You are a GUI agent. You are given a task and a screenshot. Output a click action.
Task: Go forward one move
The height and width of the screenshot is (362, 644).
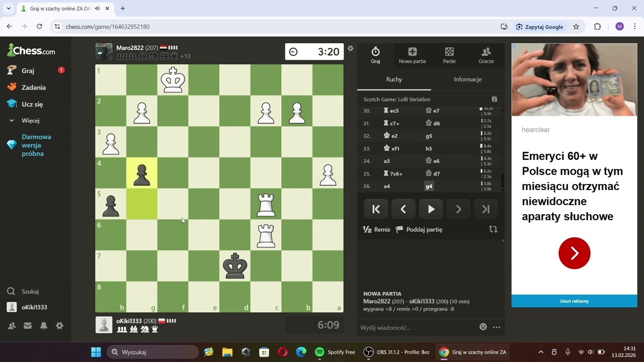pos(458,209)
